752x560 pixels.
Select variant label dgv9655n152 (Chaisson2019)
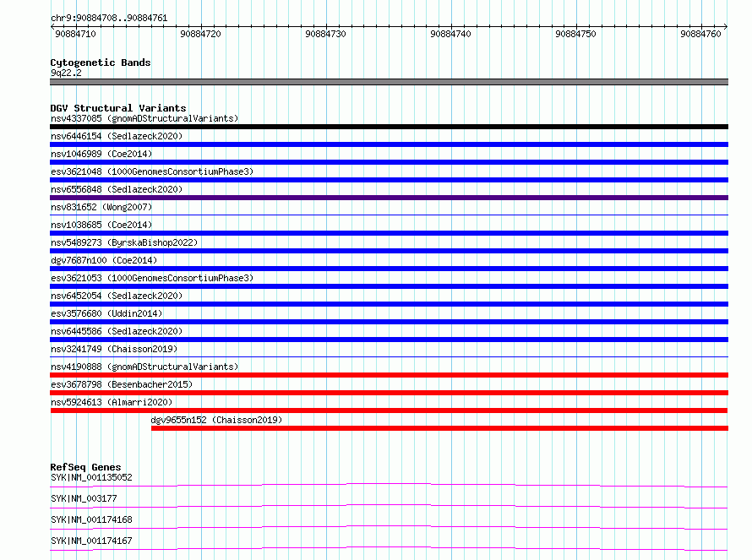(216, 420)
